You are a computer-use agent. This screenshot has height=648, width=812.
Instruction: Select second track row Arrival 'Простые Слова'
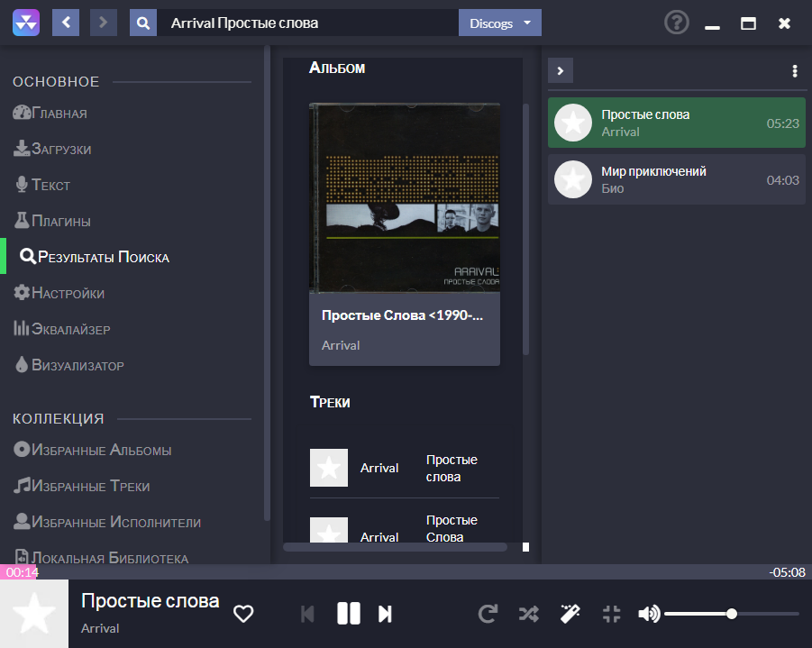[405, 528]
